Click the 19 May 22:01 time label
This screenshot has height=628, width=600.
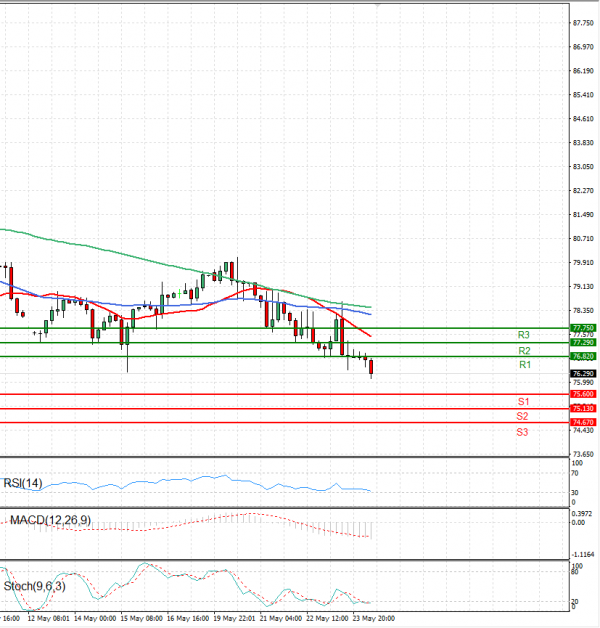click(234, 619)
